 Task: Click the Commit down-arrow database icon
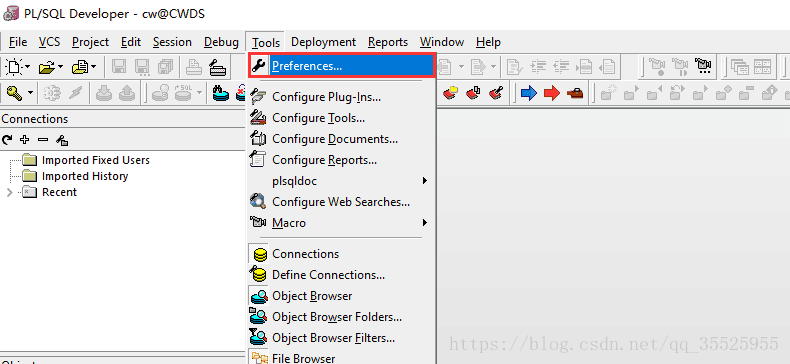(104, 93)
